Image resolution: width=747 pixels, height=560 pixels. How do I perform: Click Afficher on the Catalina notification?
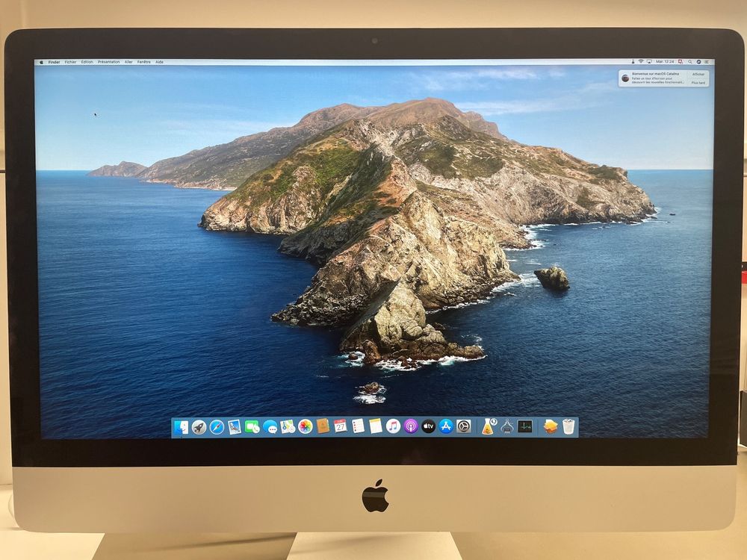click(698, 73)
